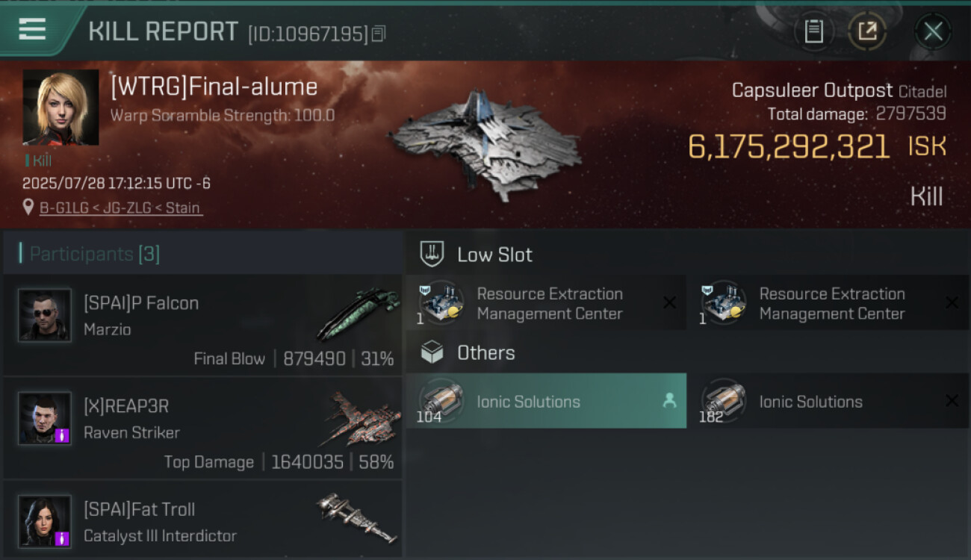This screenshot has height=560, width=971.
Task: Copy the kill report ID
Action: click(379, 34)
